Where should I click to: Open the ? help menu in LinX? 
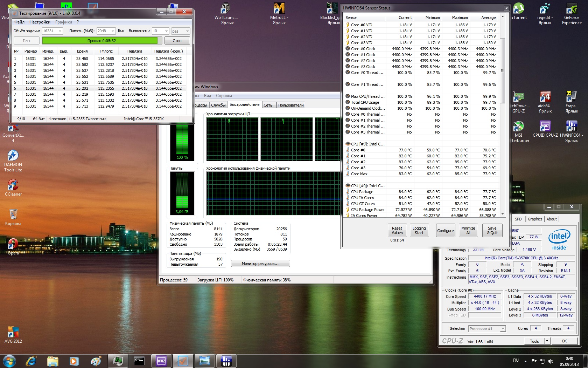[x=78, y=22]
